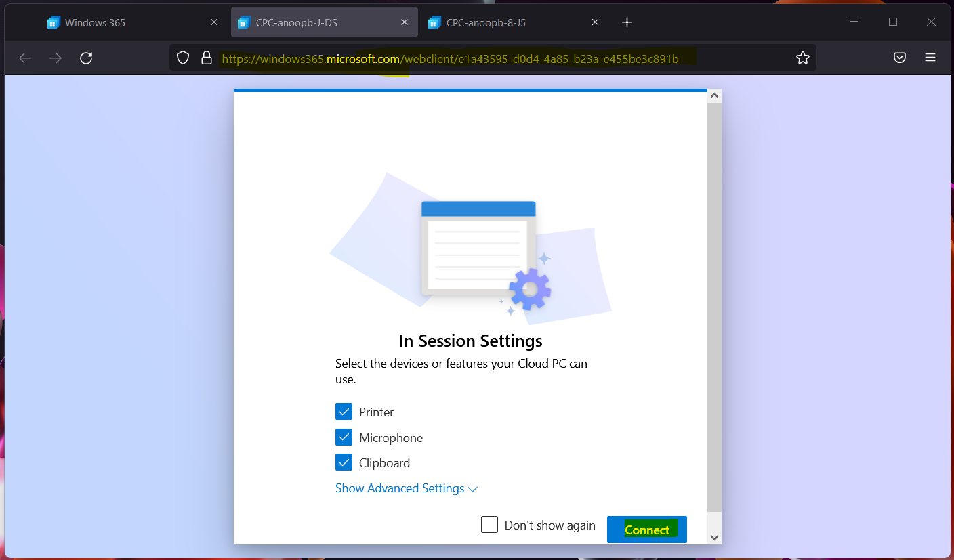Image resolution: width=954 pixels, height=560 pixels.
Task: Click the browser Forward arrow
Action: 56,58
